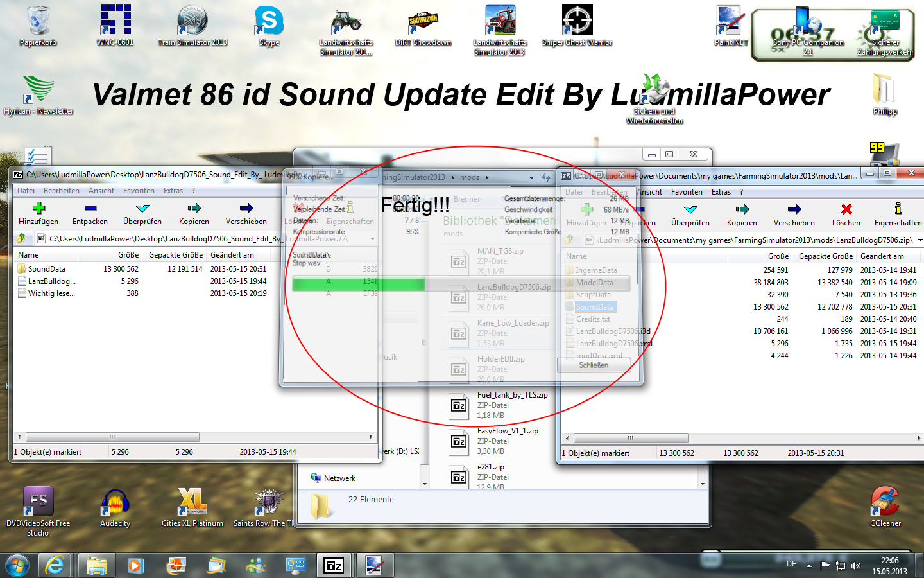Select the Wichtig lese... file in the left 7-Zip list
Image resolution: width=924 pixels, height=578 pixels.
coord(51,293)
